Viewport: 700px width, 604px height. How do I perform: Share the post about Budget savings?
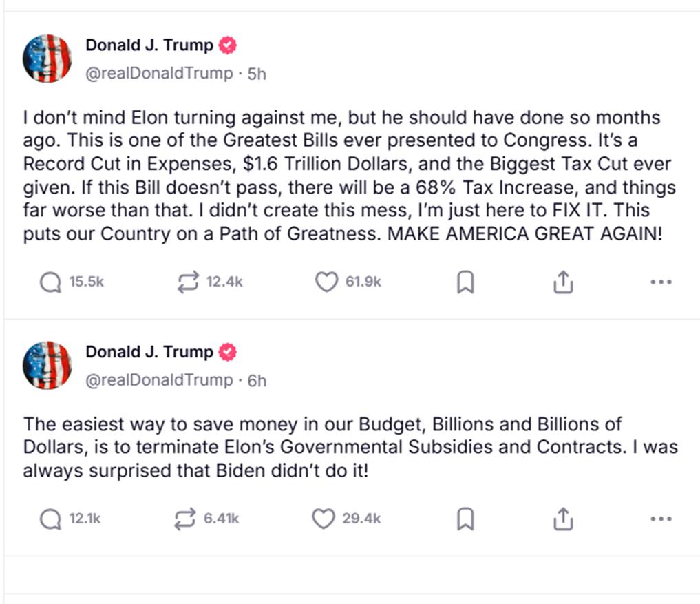tap(563, 519)
